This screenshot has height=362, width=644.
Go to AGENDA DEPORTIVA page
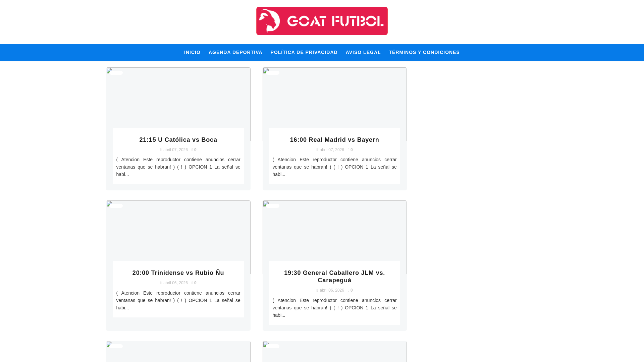(235, 52)
